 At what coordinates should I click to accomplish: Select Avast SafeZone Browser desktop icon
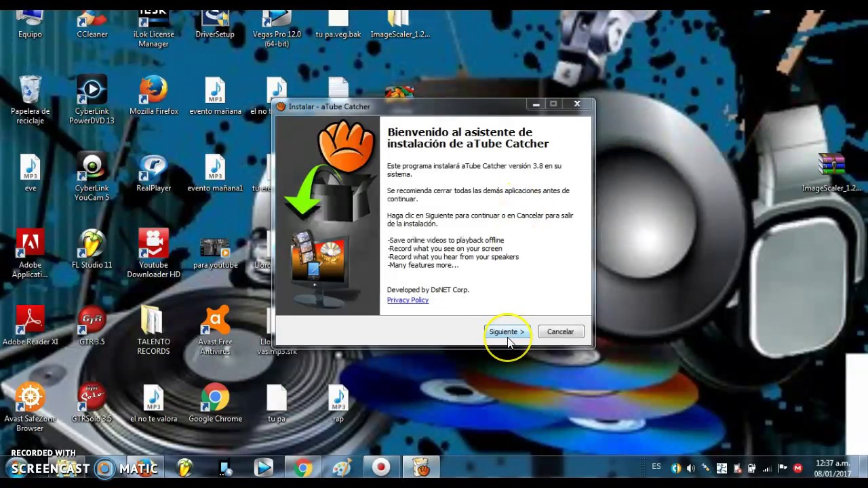tap(30, 408)
